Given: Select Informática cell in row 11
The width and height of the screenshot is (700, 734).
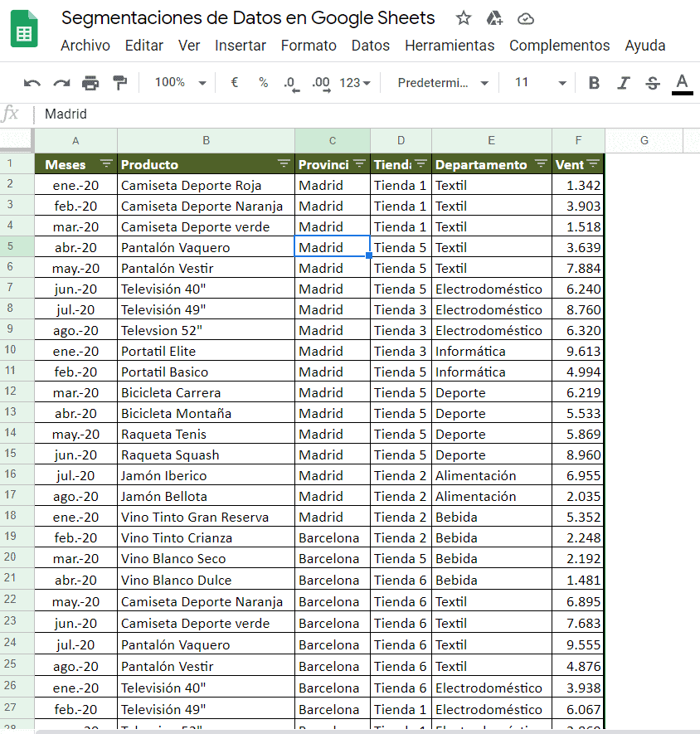Looking at the screenshot, I should pos(492,372).
